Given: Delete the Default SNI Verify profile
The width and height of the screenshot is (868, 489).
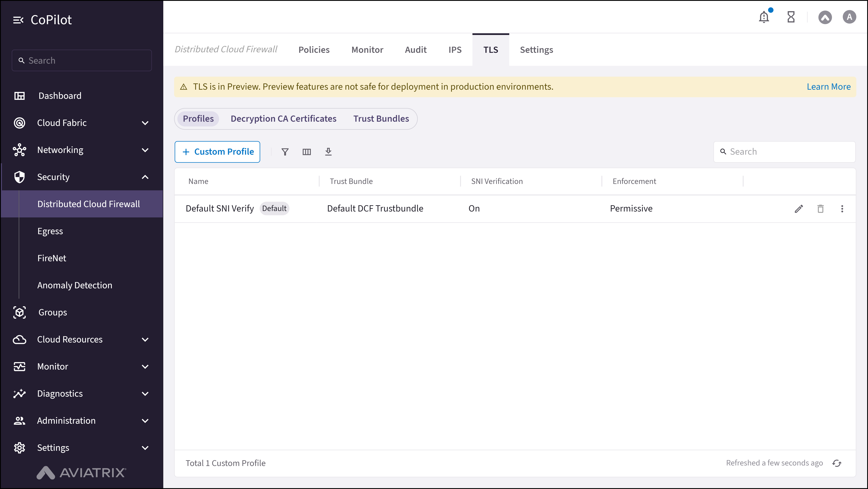Looking at the screenshot, I should pos(820,209).
